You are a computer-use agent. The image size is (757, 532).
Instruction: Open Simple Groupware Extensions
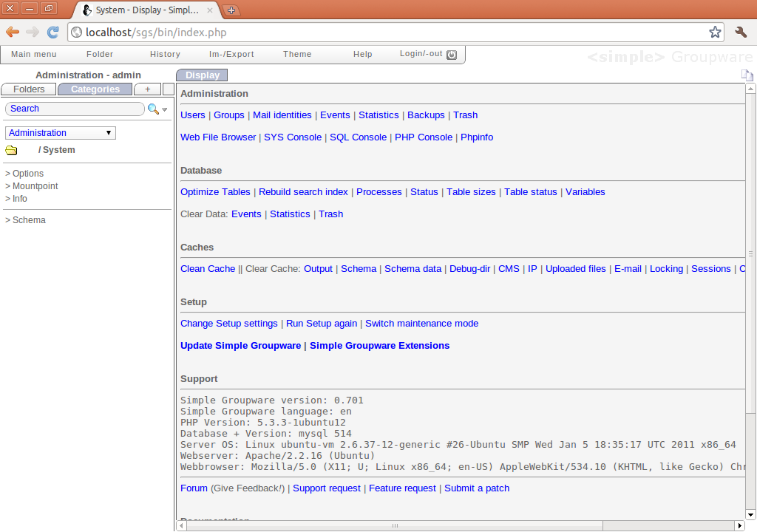[x=379, y=346]
